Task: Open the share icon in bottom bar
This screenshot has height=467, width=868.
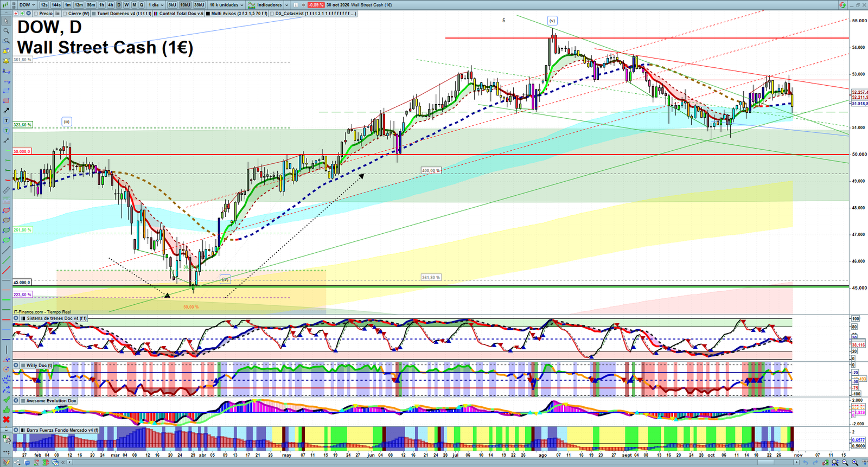Action: 17,463
